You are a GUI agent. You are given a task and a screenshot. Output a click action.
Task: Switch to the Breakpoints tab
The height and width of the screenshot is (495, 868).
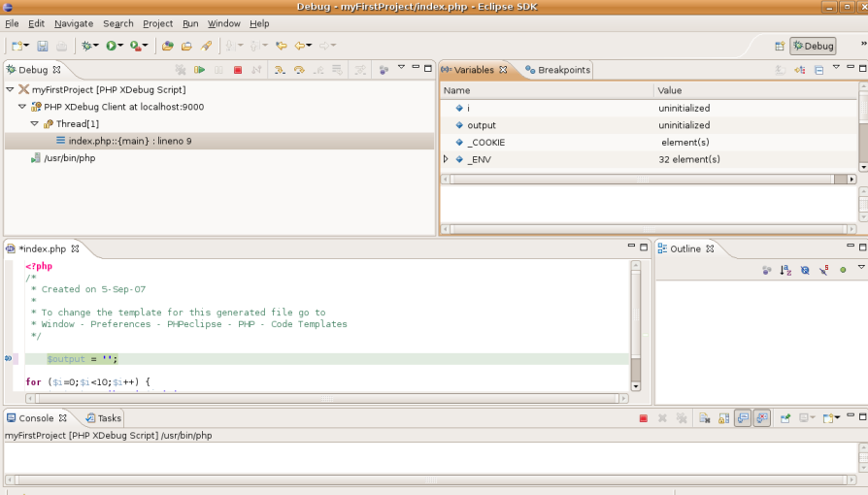tap(557, 70)
